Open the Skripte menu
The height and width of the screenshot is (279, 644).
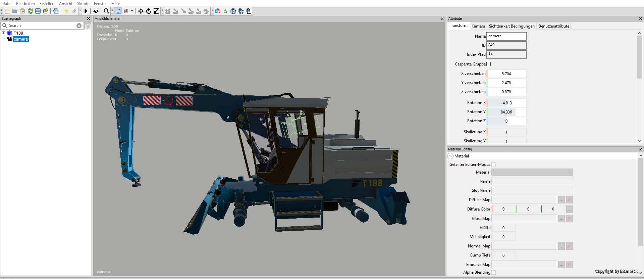83,4
